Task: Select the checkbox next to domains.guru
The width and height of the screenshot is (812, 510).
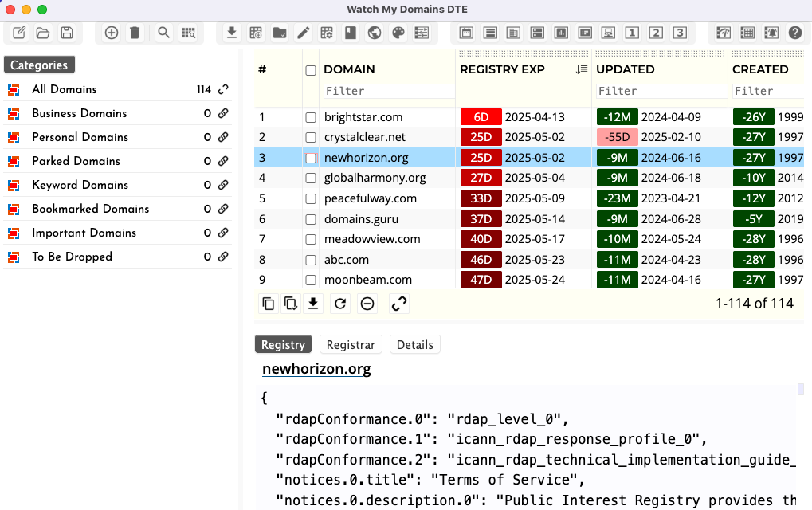Action: point(310,218)
